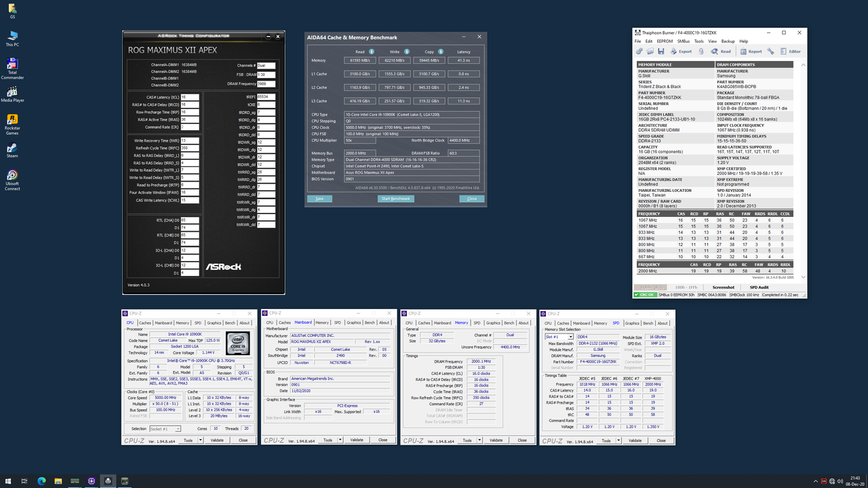The width and height of the screenshot is (868, 488).
Task: Select the 100h - 1FFh page in Thaiphoon Burner
Action: pyautogui.click(x=685, y=287)
